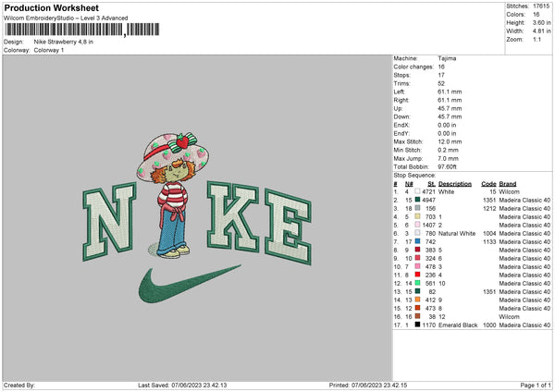Select the dark green swatch beside 4947 stitches
Image resolution: width=555 pixels, height=392 pixels.
click(x=418, y=200)
